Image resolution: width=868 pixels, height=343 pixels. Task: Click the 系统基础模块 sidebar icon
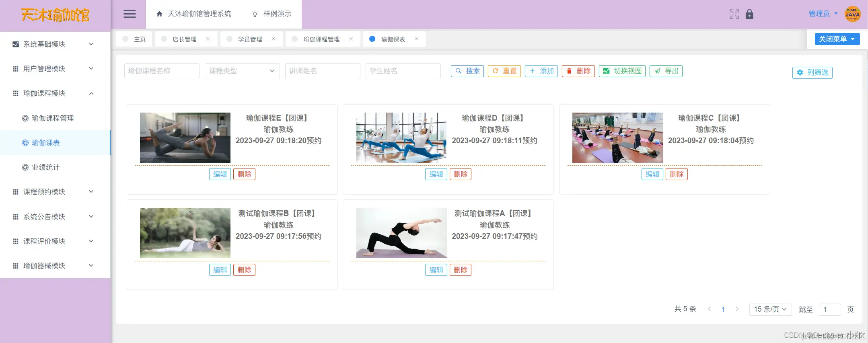(16, 44)
